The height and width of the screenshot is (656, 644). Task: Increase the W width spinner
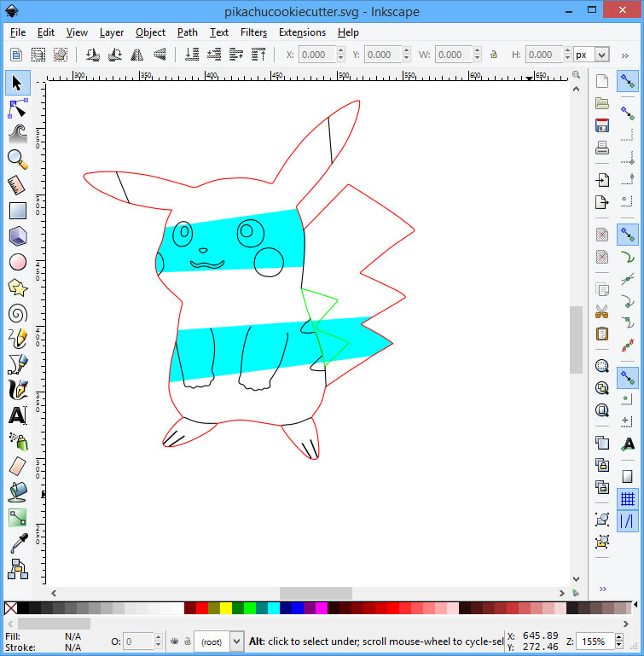pyautogui.click(x=478, y=50)
